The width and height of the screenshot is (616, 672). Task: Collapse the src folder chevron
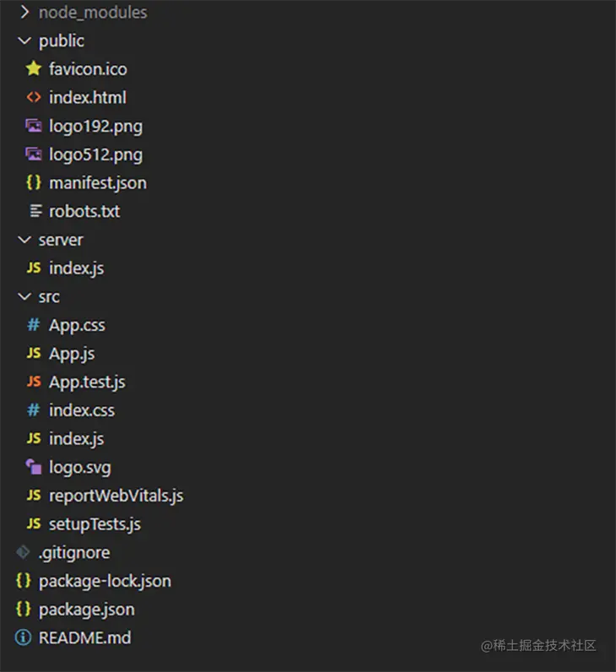coord(24,296)
